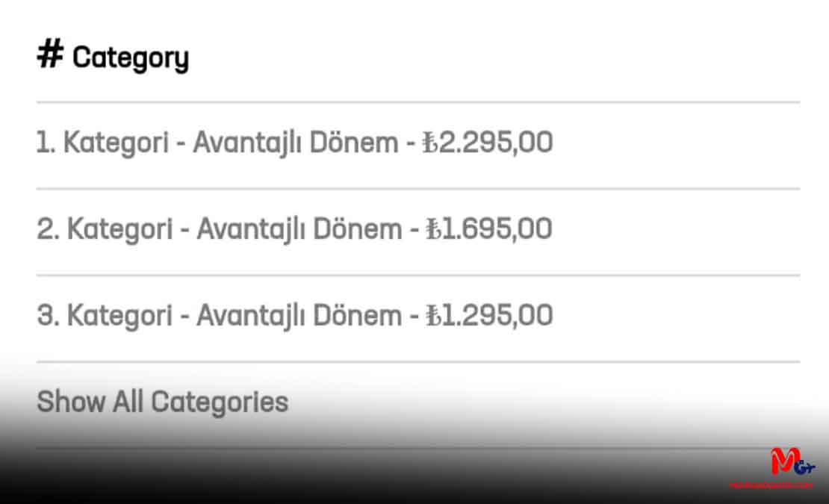
Task: Click 'Avantajlı Dönem' in the second category
Action: click(x=299, y=231)
